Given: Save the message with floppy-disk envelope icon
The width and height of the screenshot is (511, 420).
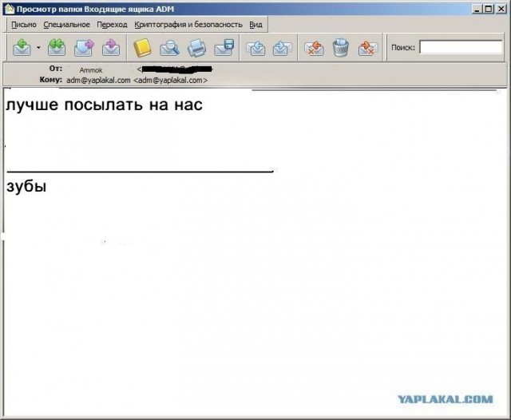Looking at the screenshot, I should click(x=224, y=48).
